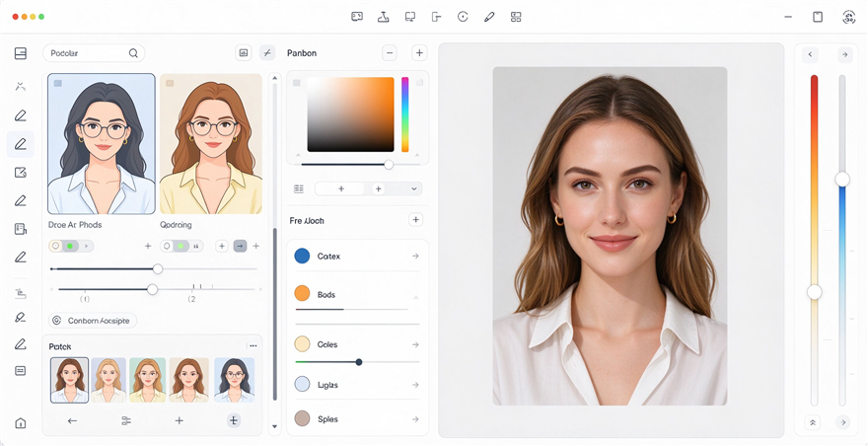Select the red-haired avatar card

pyautogui.click(x=211, y=143)
